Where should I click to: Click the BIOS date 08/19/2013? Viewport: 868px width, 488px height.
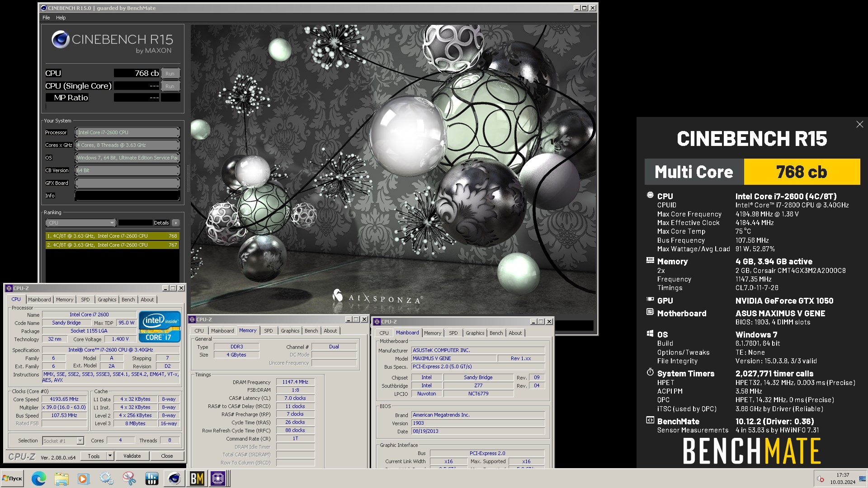click(x=478, y=431)
